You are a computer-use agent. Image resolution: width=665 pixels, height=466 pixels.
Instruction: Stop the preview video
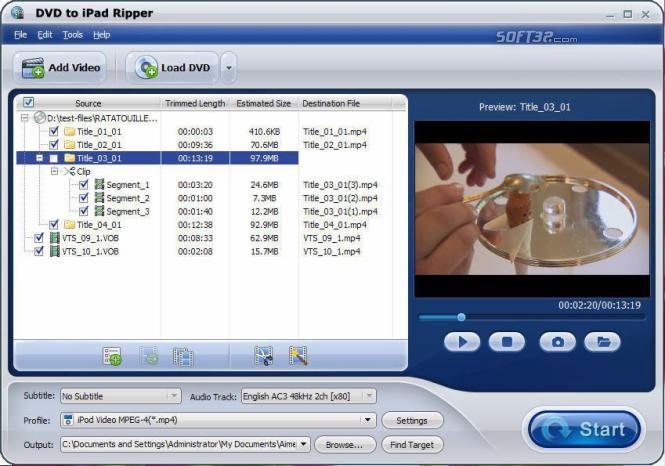point(507,342)
